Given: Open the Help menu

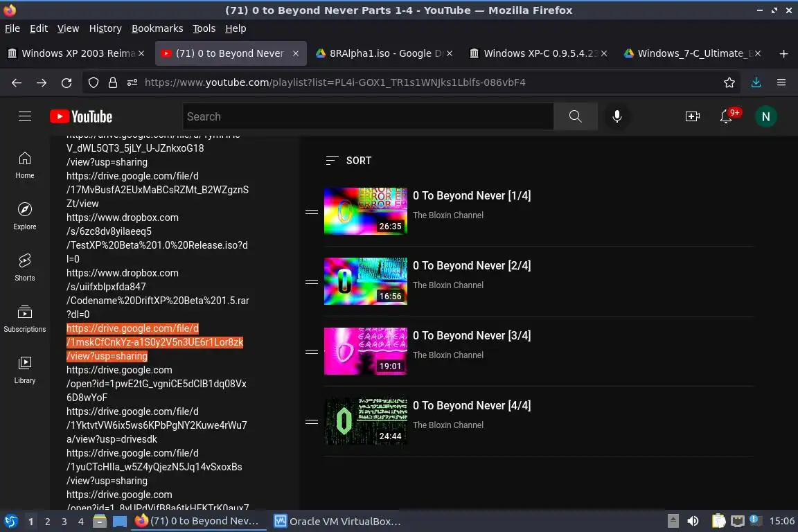Looking at the screenshot, I should (x=236, y=28).
